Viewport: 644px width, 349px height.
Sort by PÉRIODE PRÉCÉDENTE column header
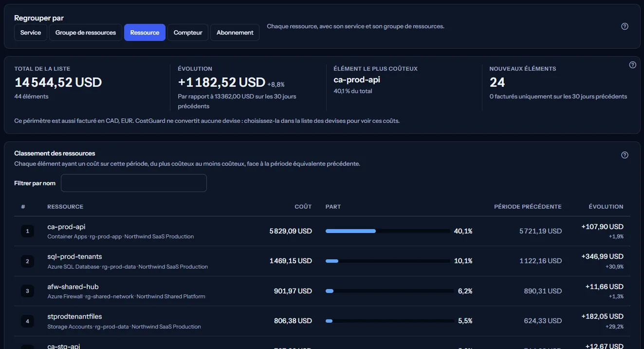click(x=528, y=207)
